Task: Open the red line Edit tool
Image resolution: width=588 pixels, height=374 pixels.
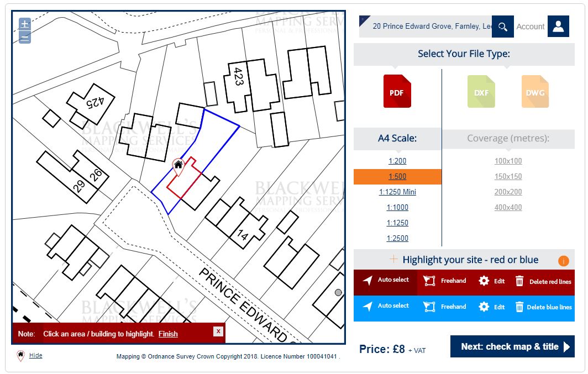Action: pyautogui.click(x=491, y=281)
